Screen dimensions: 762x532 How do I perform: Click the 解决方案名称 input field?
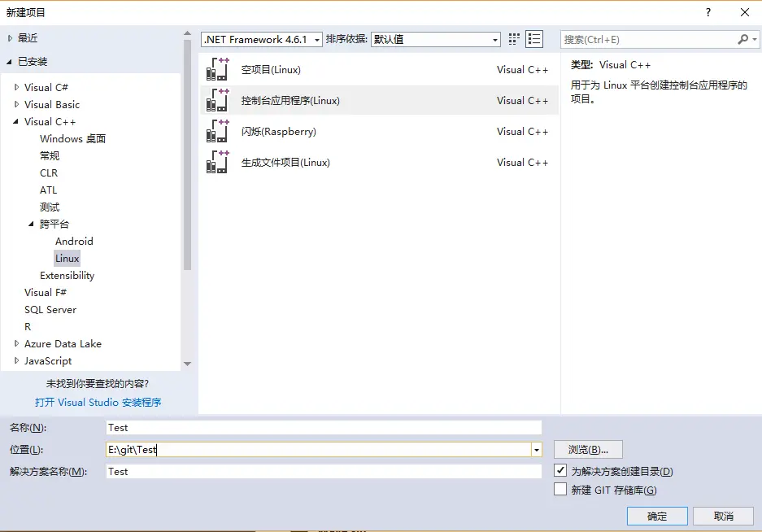(324, 471)
